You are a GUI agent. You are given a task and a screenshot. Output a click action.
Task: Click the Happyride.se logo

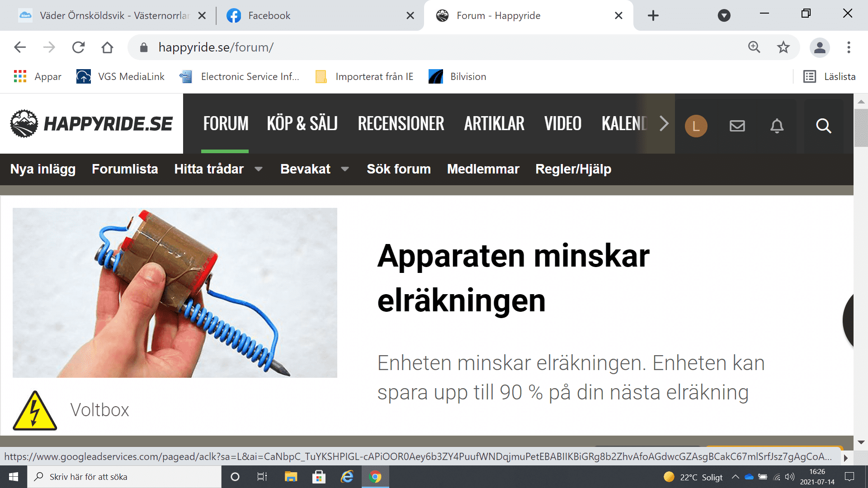pyautogui.click(x=91, y=124)
